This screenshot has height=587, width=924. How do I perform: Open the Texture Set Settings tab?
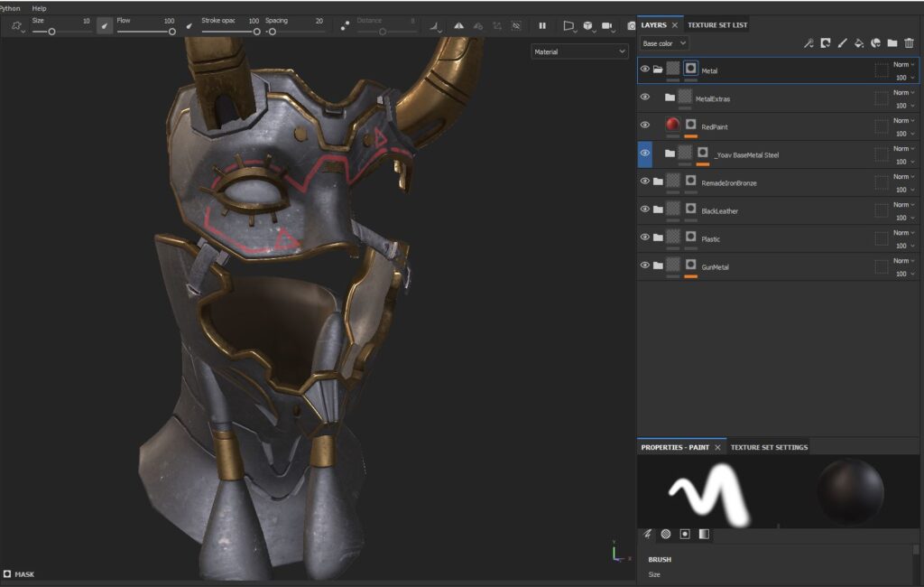tap(769, 447)
